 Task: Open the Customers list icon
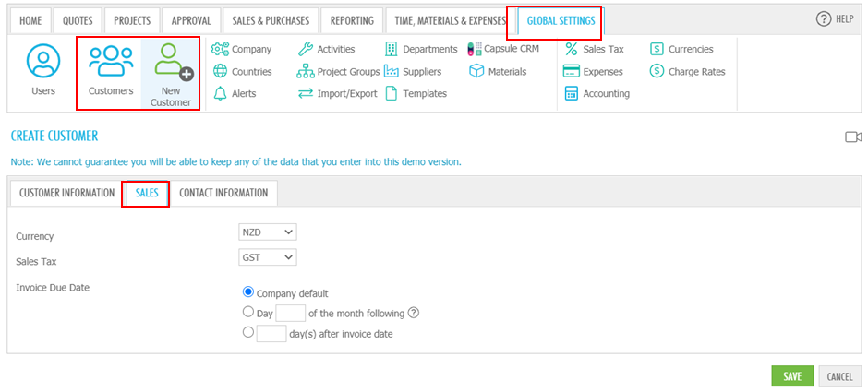coord(111,62)
